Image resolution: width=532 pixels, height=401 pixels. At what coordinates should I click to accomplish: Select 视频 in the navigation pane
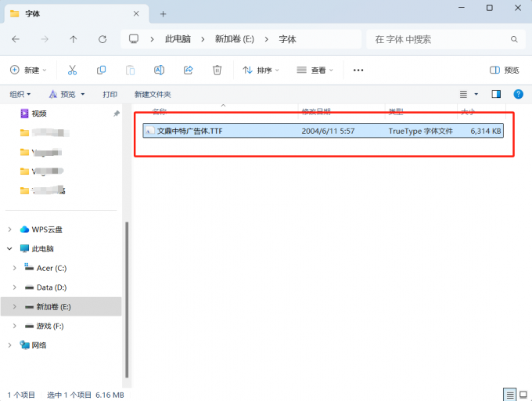(39, 114)
